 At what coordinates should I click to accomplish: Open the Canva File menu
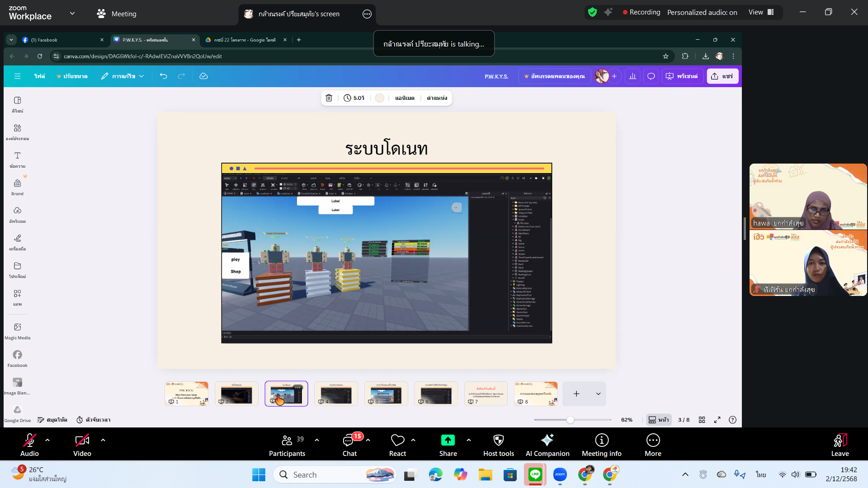[40, 76]
